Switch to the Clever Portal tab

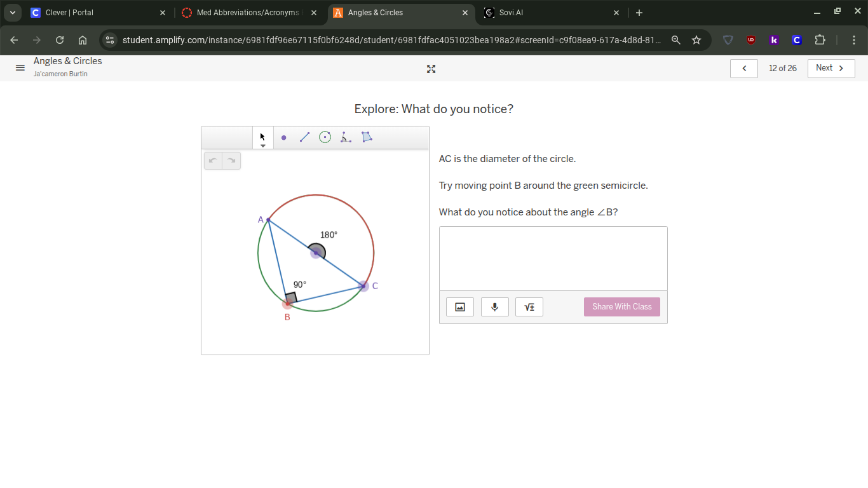tap(95, 12)
